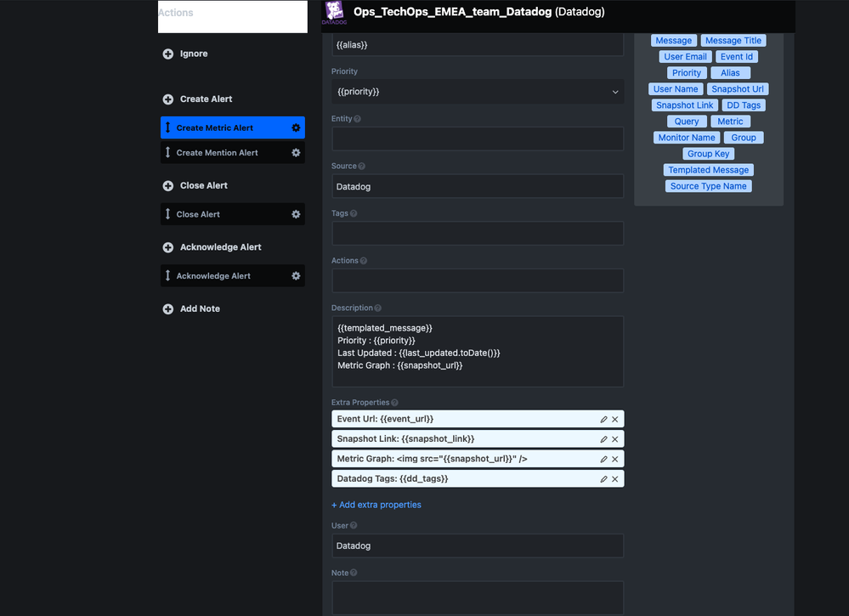
Task: Click the alias field showing {{alias}}
Action: [x=478, y=45]
